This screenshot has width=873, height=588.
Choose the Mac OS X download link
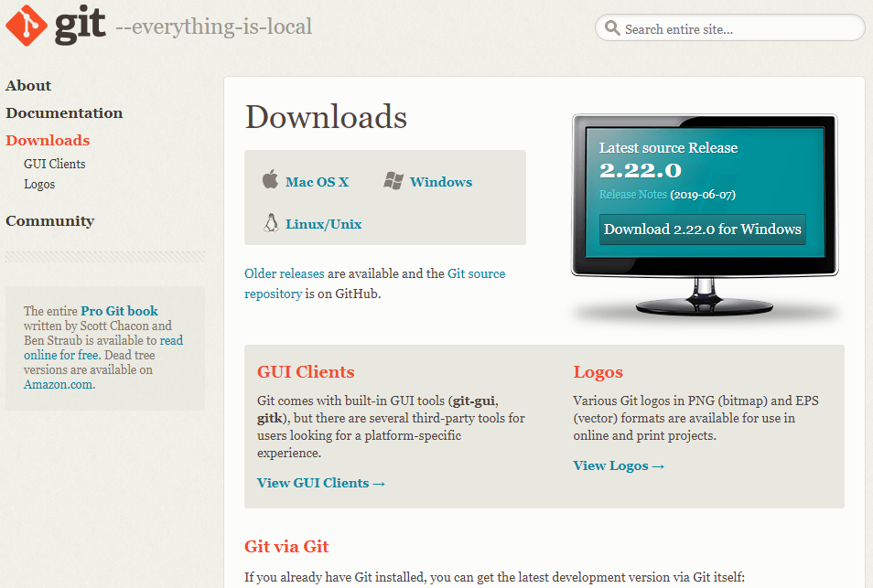[x=318, y=182]
